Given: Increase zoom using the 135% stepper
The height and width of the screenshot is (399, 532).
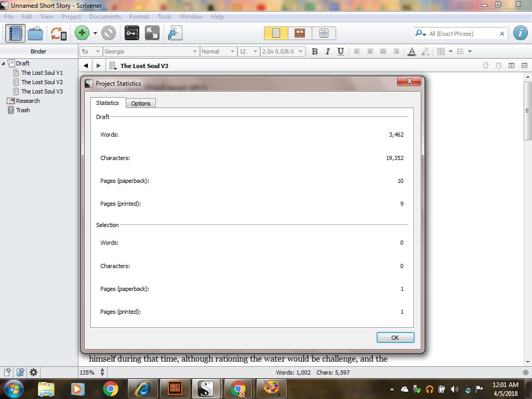Looking at the screenshot, I should pos(102,370).
